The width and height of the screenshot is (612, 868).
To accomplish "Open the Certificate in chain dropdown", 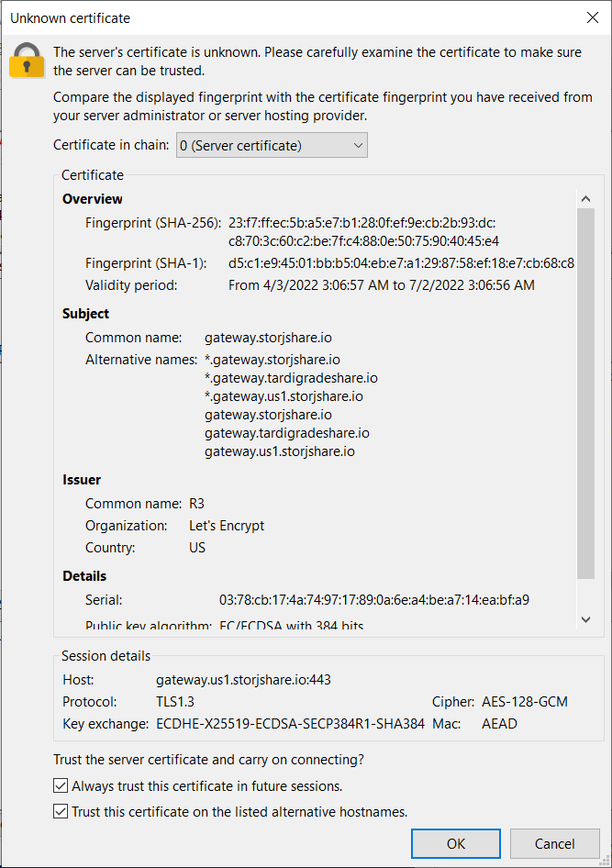I will click(x=272, y=145).
